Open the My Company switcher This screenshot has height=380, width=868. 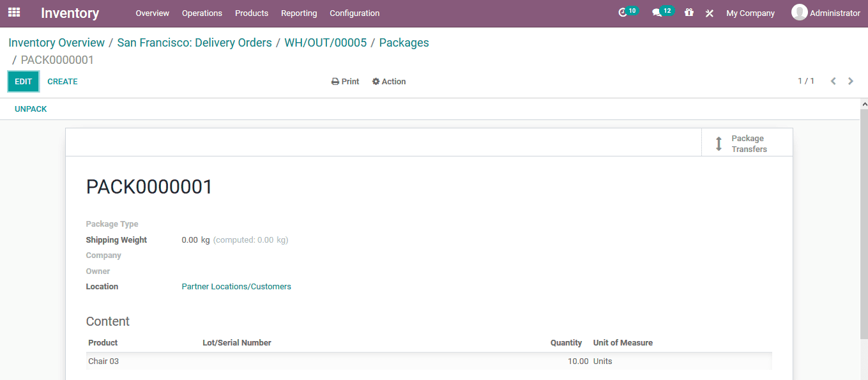(x=750, y=13)
